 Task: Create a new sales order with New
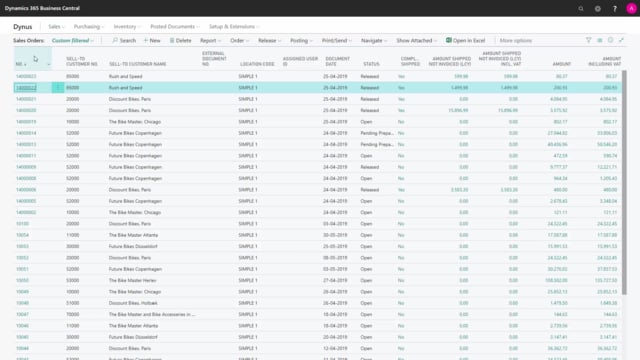coord(152,40)
